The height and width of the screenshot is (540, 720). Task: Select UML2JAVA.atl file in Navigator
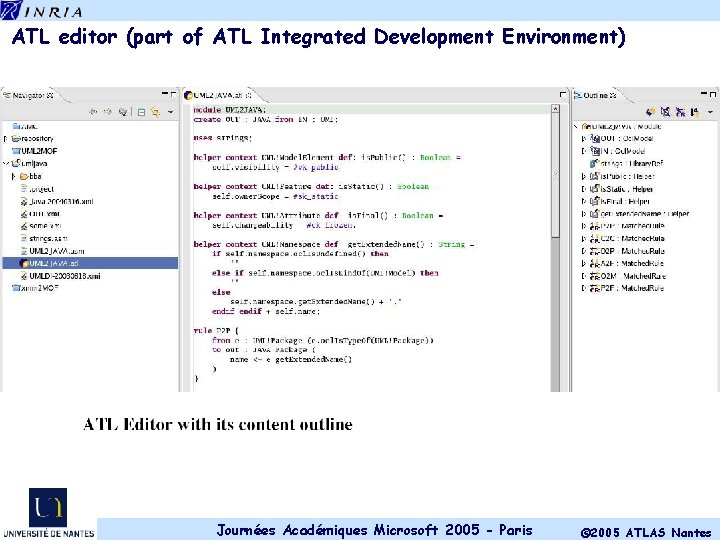[x=90, y=263]
